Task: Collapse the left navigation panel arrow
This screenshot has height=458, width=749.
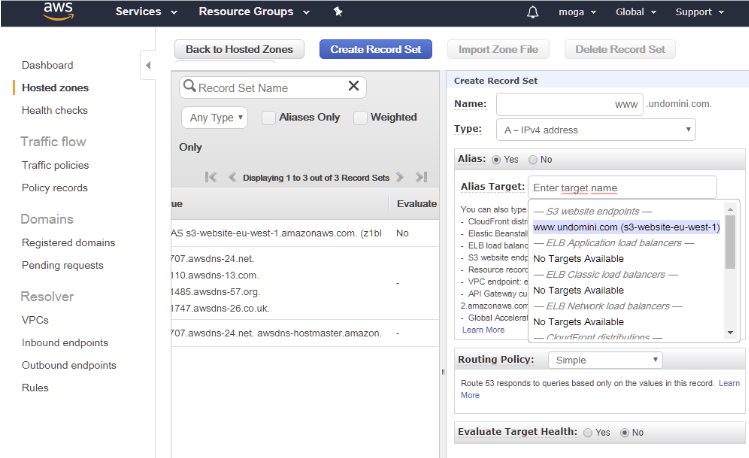Action: [148, 65]
